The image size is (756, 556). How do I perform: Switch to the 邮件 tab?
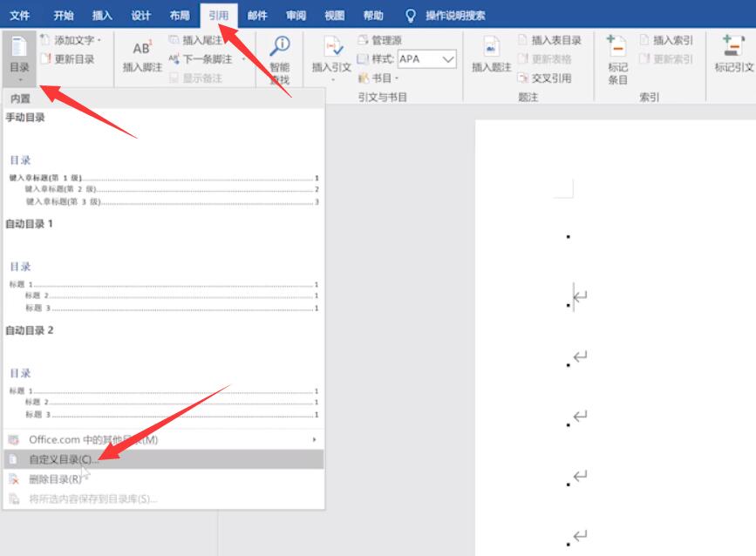[257, 16]
